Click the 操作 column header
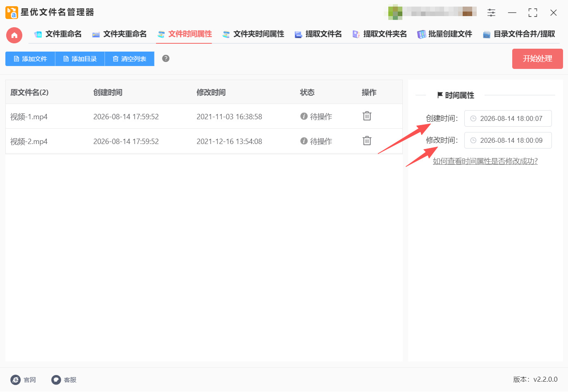568x392 pixels. pos(369,92)
